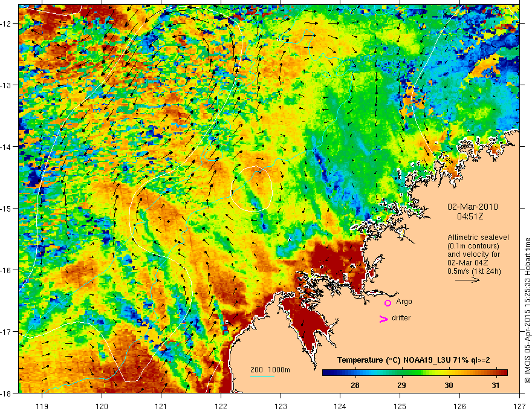
Task: Click the 'Argo' legend text
Action: tap(404, 302)
